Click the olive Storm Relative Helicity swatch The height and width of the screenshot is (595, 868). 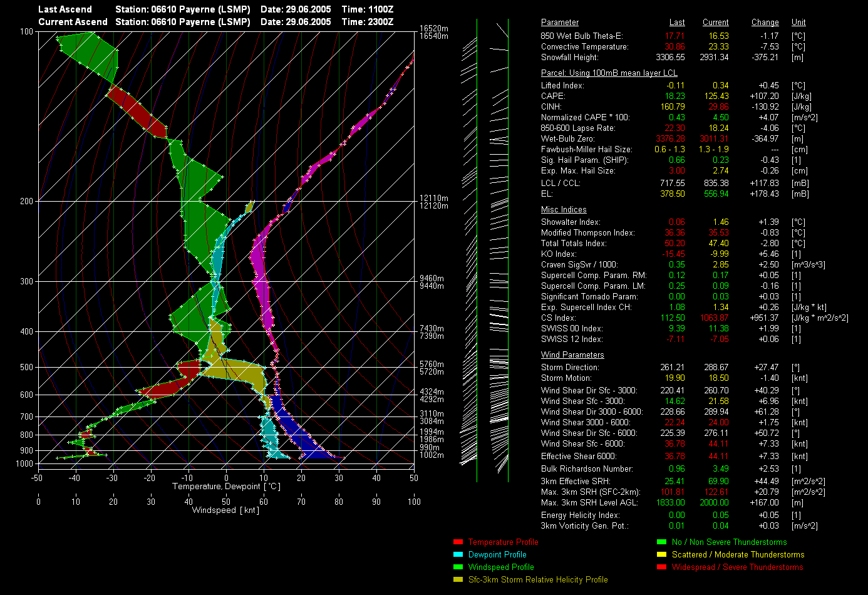[x=458, y=580]
